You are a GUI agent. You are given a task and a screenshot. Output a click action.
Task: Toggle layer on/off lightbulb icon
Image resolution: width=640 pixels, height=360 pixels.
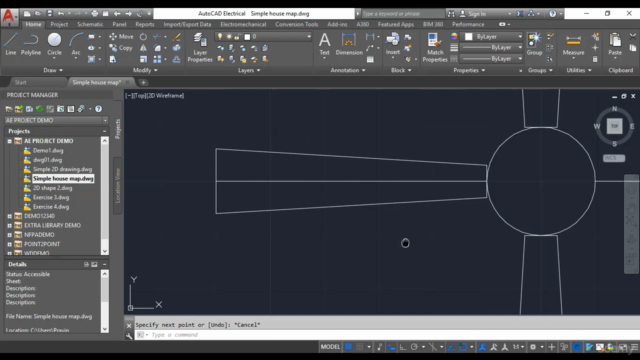[220, 37]
